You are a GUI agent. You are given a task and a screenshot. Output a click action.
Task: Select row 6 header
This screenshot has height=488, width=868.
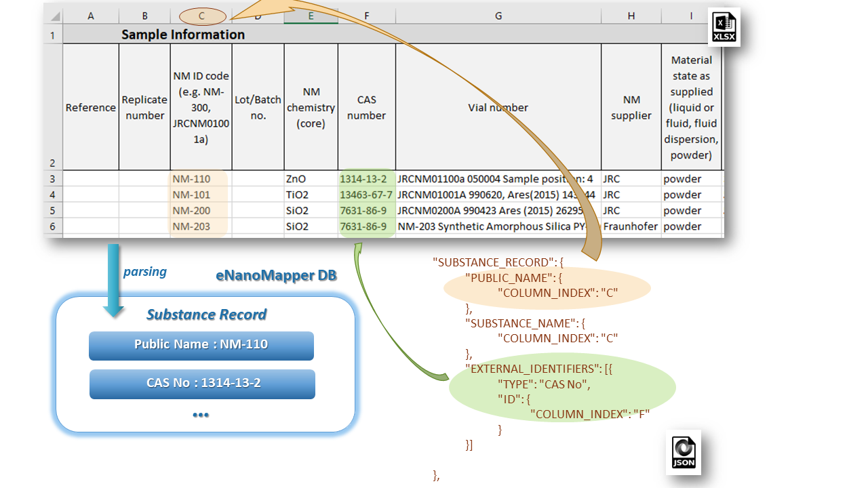coord(53,226)
